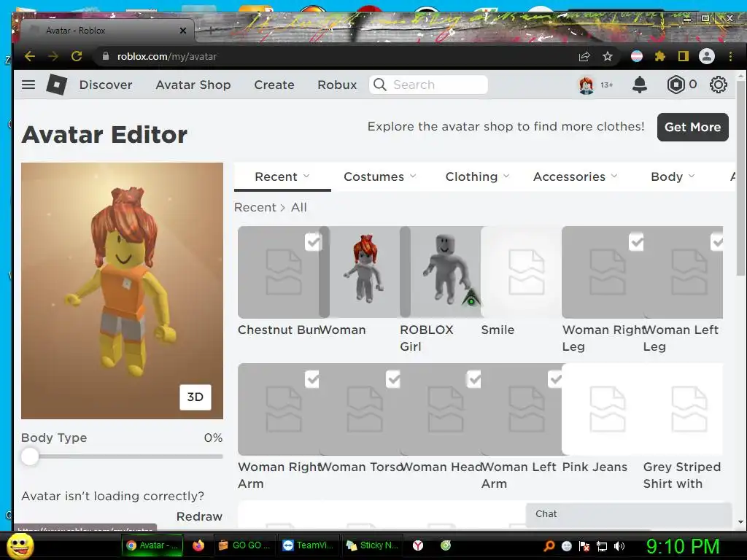
Task: Open the Avatar Shop page
Action: [x=193, y=85]
